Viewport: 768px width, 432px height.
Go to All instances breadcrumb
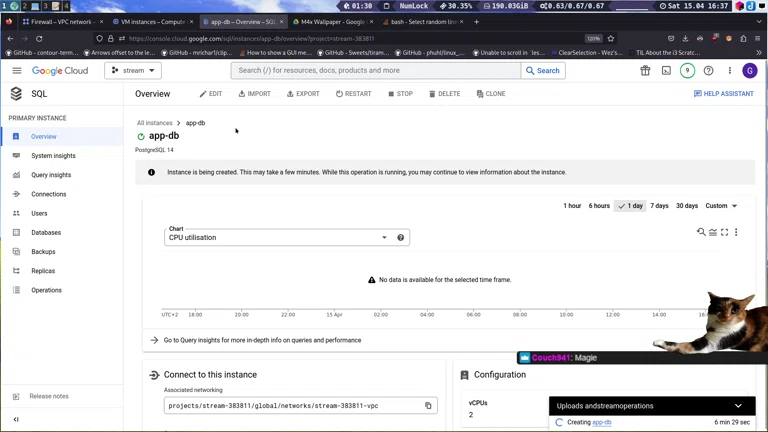[x=154, y=123]
